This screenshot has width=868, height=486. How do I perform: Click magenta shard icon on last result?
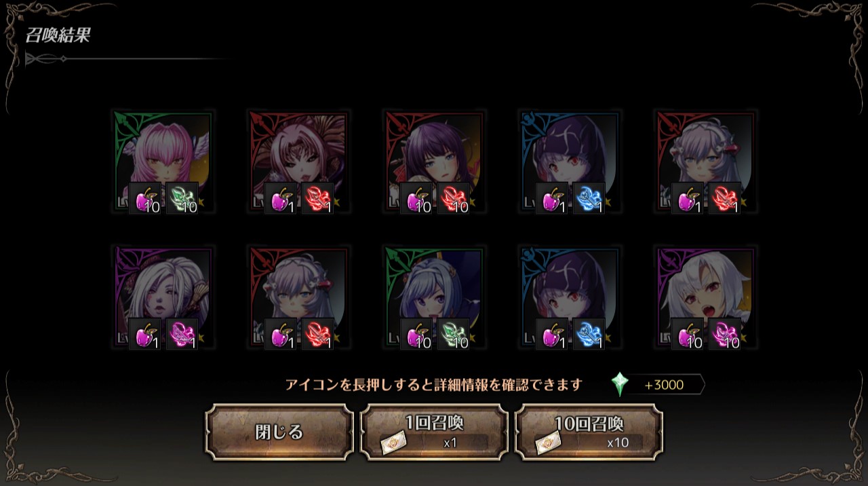tap(725, 335)
